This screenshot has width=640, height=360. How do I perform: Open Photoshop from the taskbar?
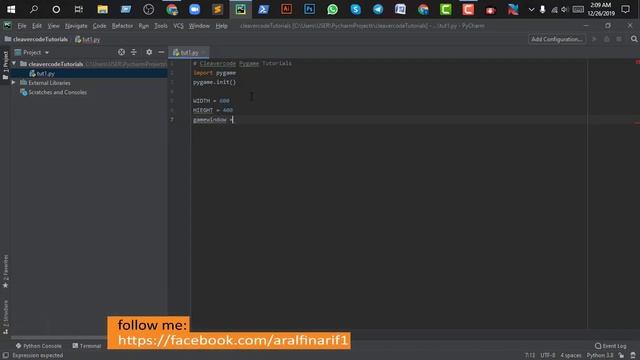309,9
